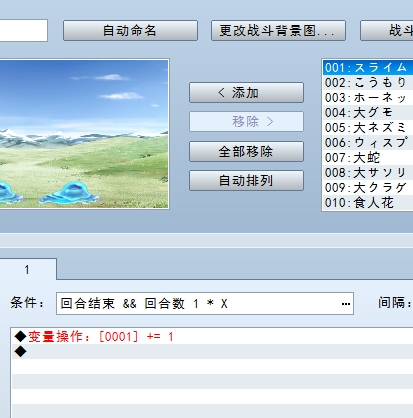This screenshot has height=418, width=413.
Task: Select enemy 008:大サソリ in the list
Action: (x=368, y=173)
